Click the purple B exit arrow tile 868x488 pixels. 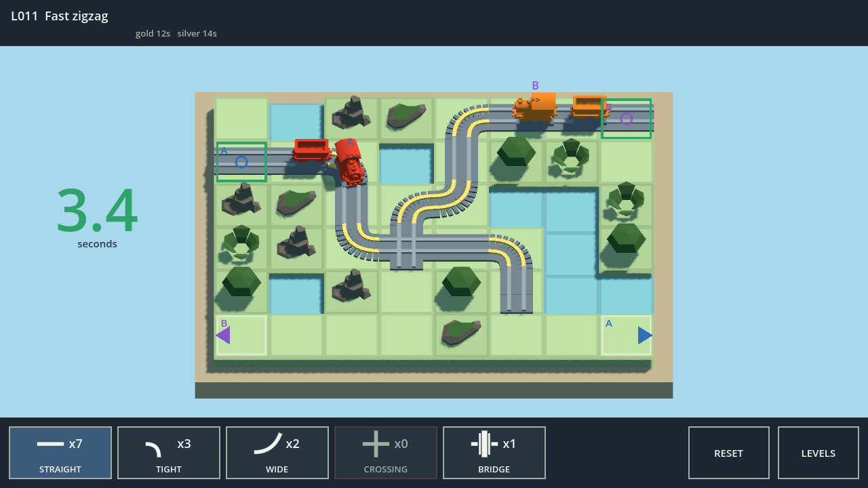pyautogui.click(x=241, y=335)
